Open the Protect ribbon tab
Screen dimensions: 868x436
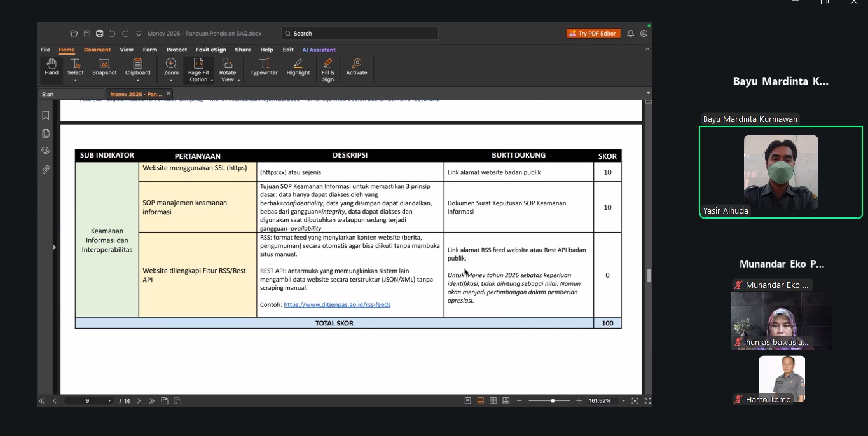coord(177,50)
